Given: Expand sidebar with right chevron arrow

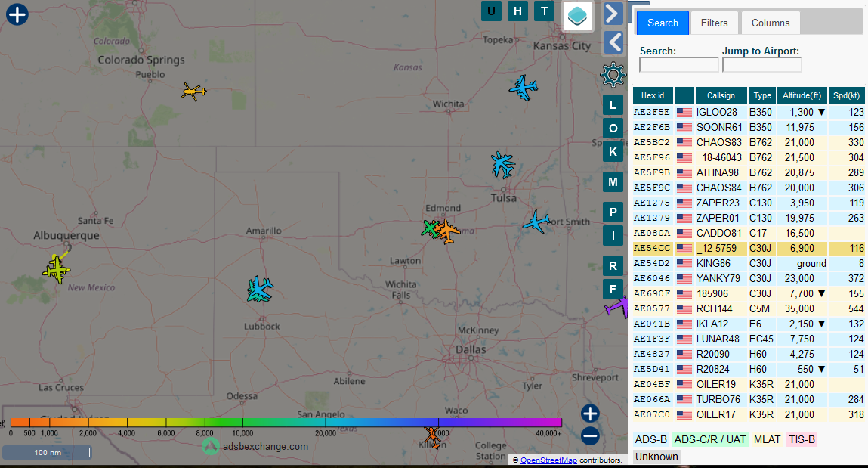Looking at the screenshot, I should coord(613,14).
